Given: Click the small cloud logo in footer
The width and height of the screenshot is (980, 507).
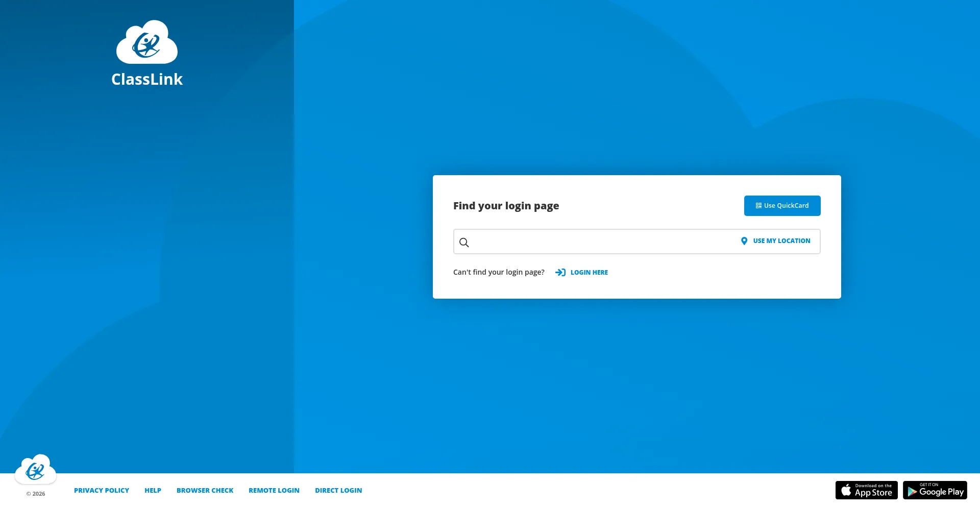Looking at the screenshot, I should click(x=35, y=469).
